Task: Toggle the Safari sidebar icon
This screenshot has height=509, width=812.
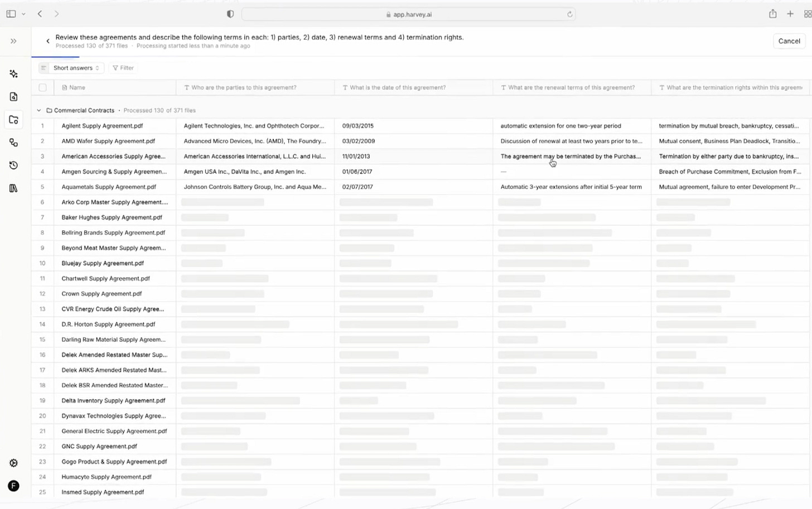Action: [11, 14]
